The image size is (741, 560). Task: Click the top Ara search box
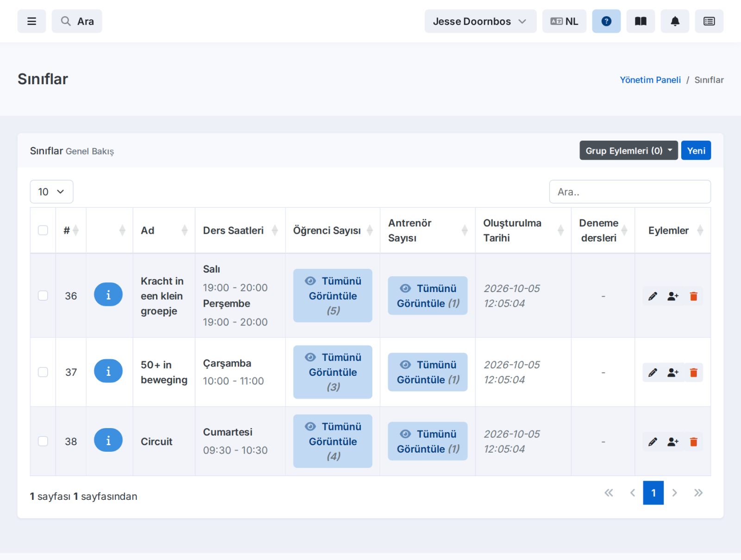pos(77,21)
